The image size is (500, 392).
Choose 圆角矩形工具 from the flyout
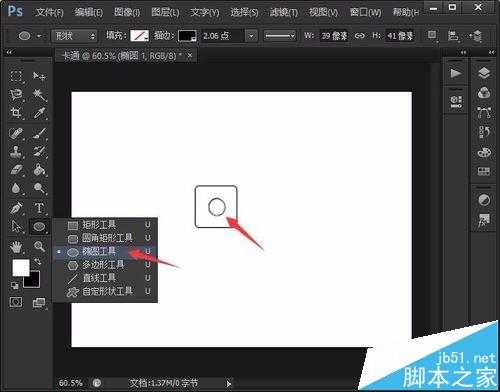click(106, 238)
